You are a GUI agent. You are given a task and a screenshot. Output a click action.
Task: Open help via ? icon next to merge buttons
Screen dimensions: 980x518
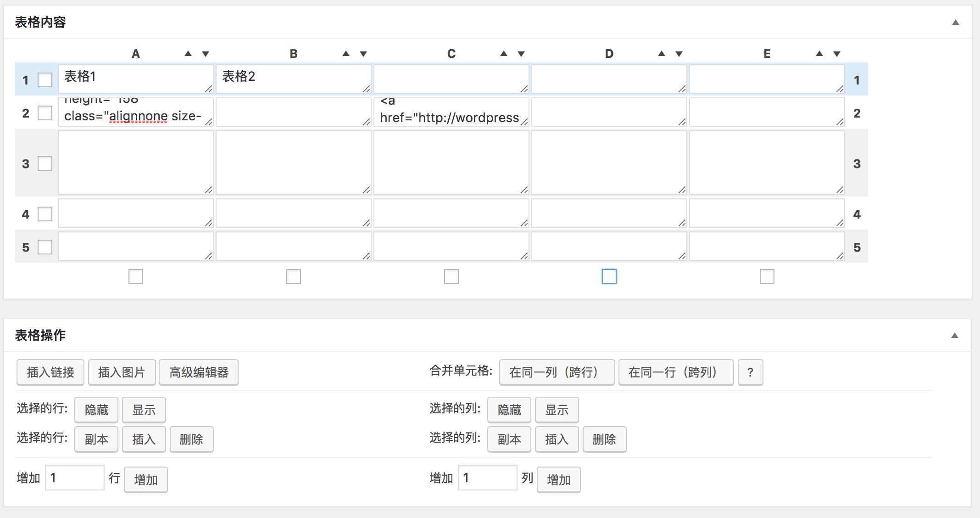click(x=751, y=372)
